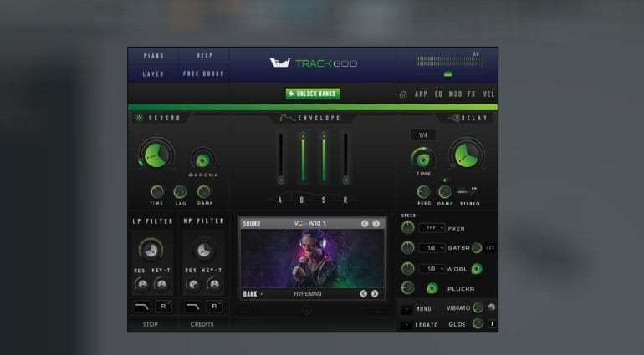
Task: Click the master volume slider handle
Action: [447, 74]
